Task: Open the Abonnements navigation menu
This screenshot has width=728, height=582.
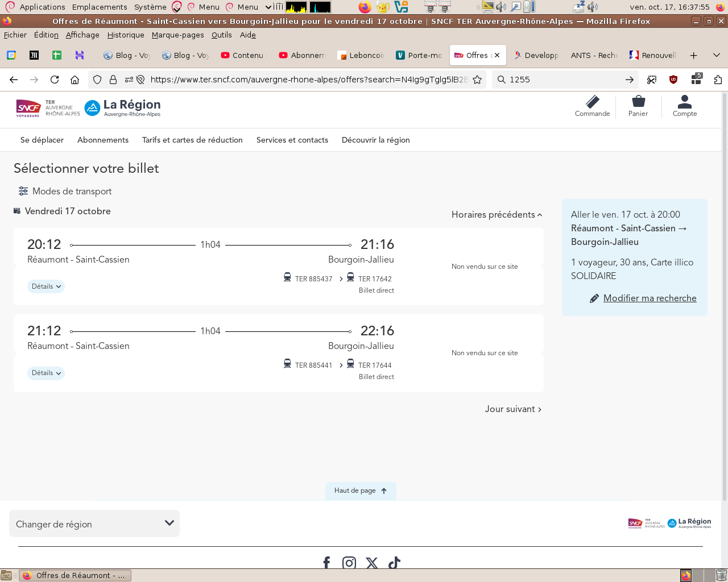Action: 103,140
